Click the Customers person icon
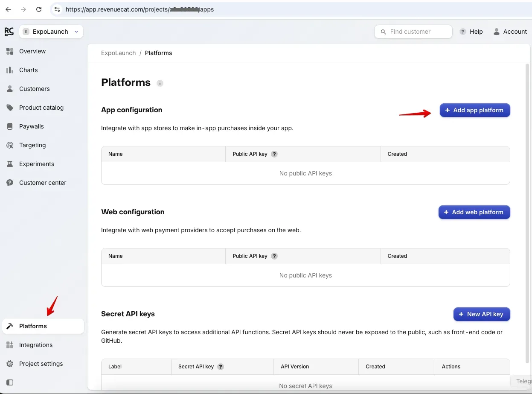 click(10, 89)
